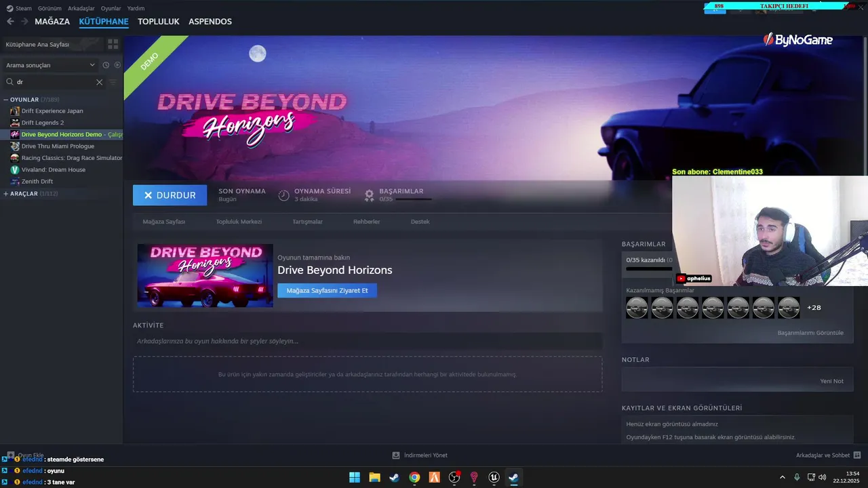Click the play time clock icon
Image resolution: width=868 pixels, height=488 pixels.
[x=284, y=195]
